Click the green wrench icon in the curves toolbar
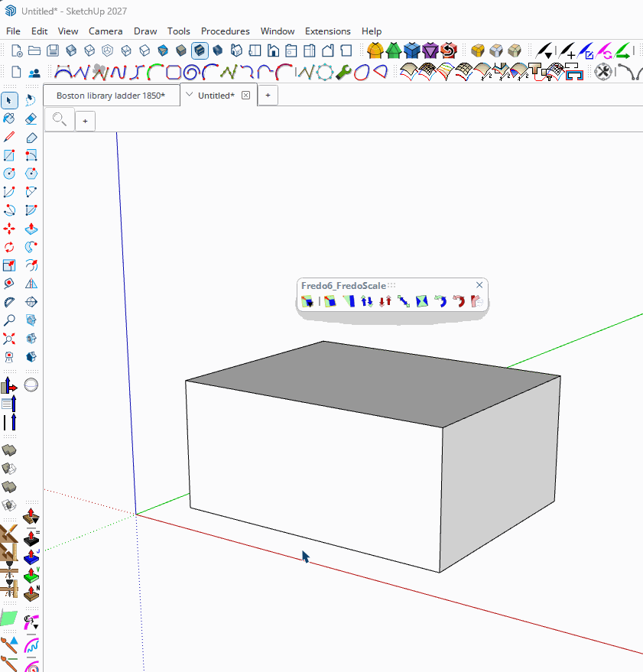Screen dimensions: 643x672 pyautogui.click(x=343, y=72)
